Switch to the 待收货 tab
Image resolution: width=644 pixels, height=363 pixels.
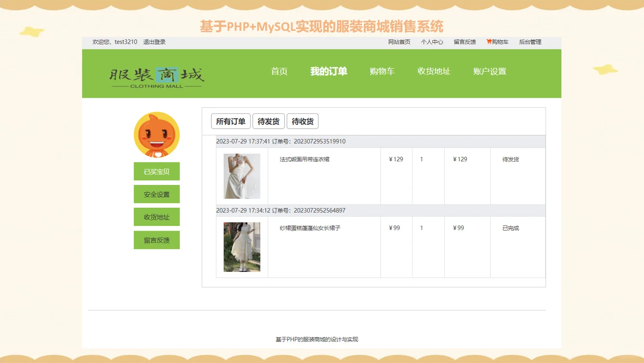coord(303,121)
